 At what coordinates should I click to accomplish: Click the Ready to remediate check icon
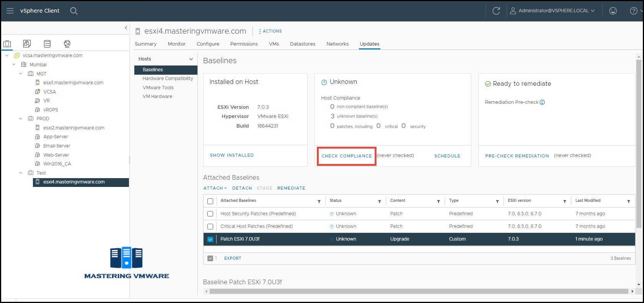(488, 84)
